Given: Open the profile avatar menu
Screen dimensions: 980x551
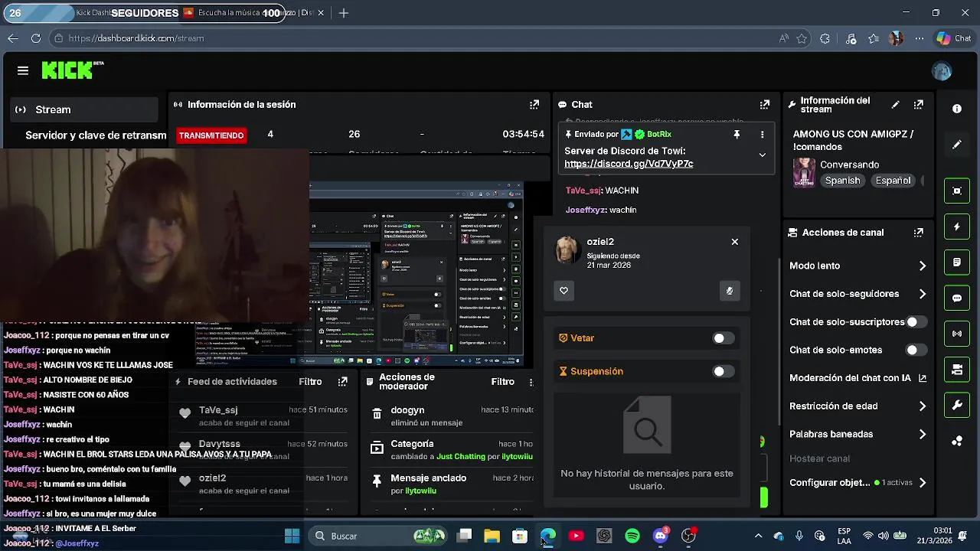Looking at the screenshot, I should pyautogui.click(x=942, y=71).
